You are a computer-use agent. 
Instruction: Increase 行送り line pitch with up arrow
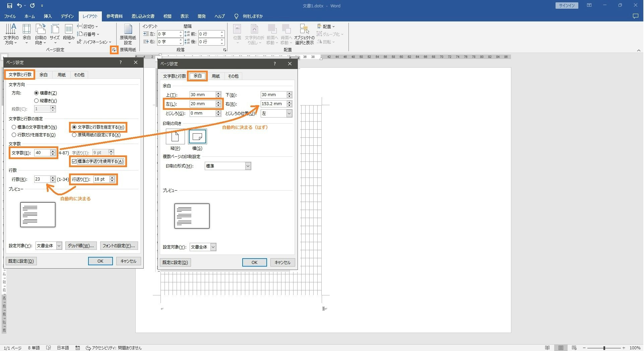(112, 178)
